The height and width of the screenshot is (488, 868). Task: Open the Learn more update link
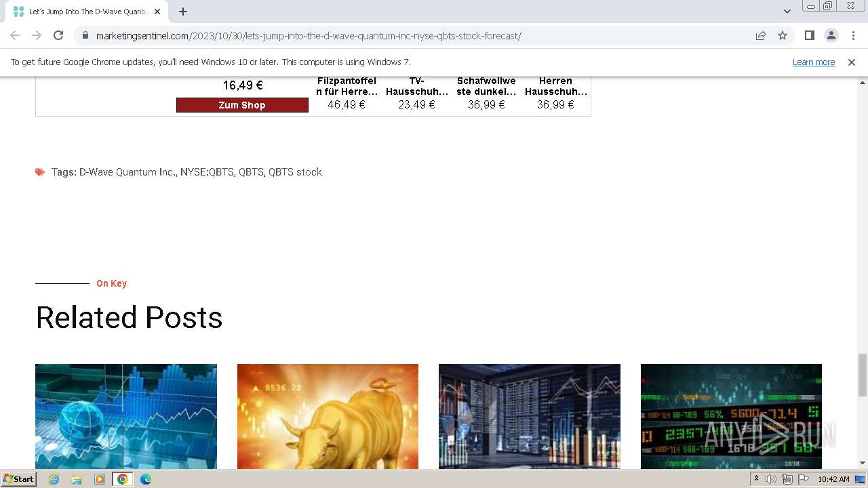(814, 62)
